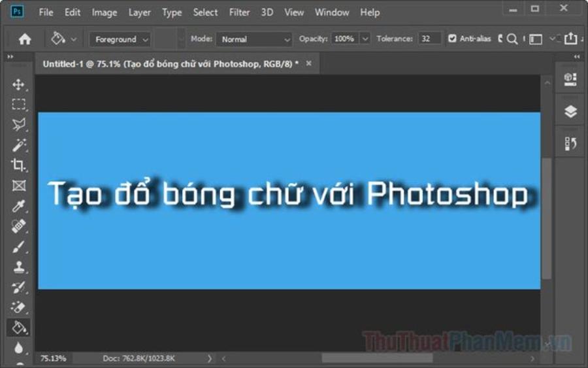Toggle the Anti-alias checkbox
588x368 pixels.
[x=452, y=39]
